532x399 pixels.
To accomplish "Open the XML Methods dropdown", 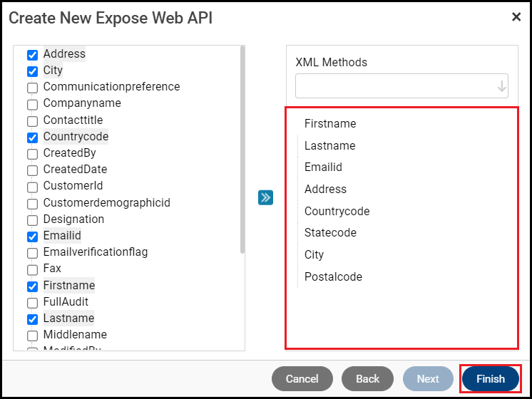I will coord(401,86).
